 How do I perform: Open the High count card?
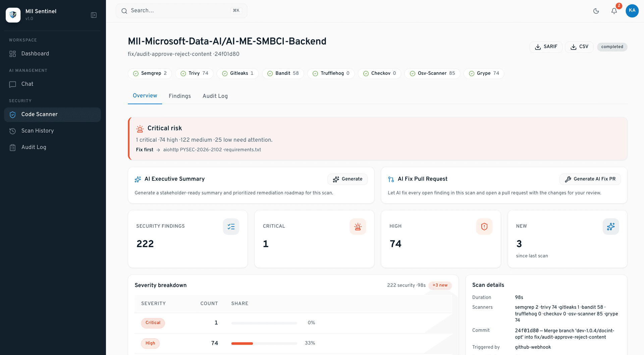[x=441, y=239]
